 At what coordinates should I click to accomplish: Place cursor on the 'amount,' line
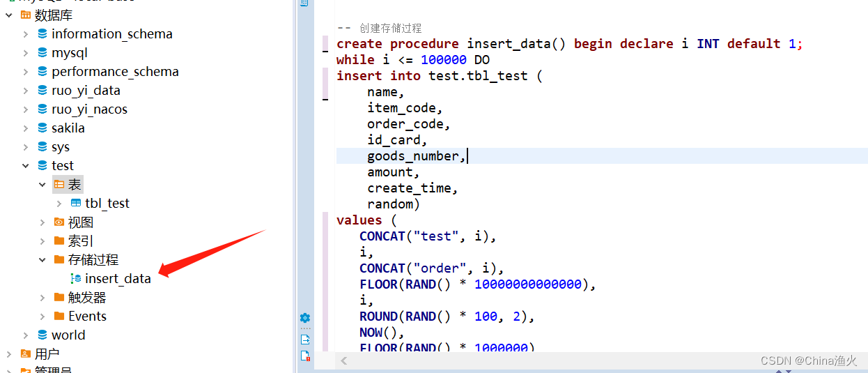[394, 172]
